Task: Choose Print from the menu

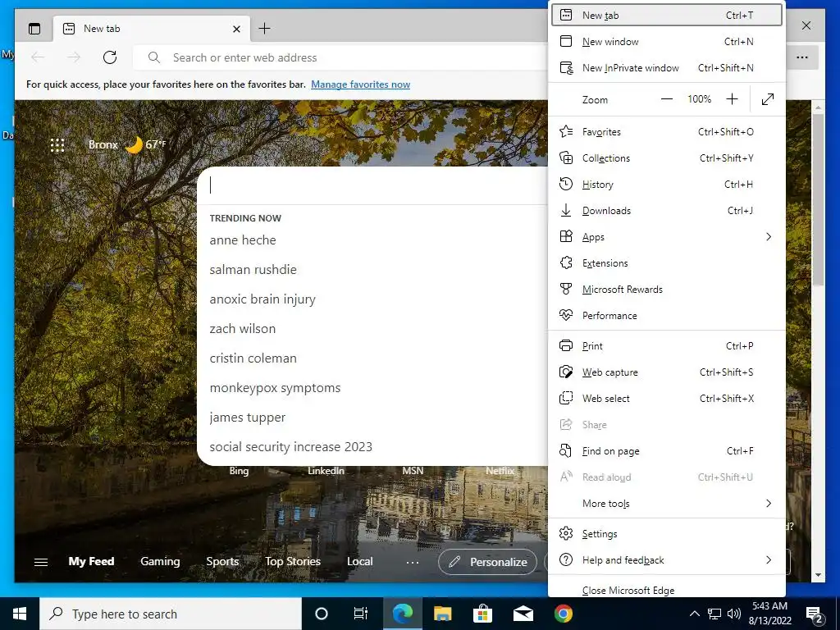Action: pyautogui.click(x=666, y=346)
